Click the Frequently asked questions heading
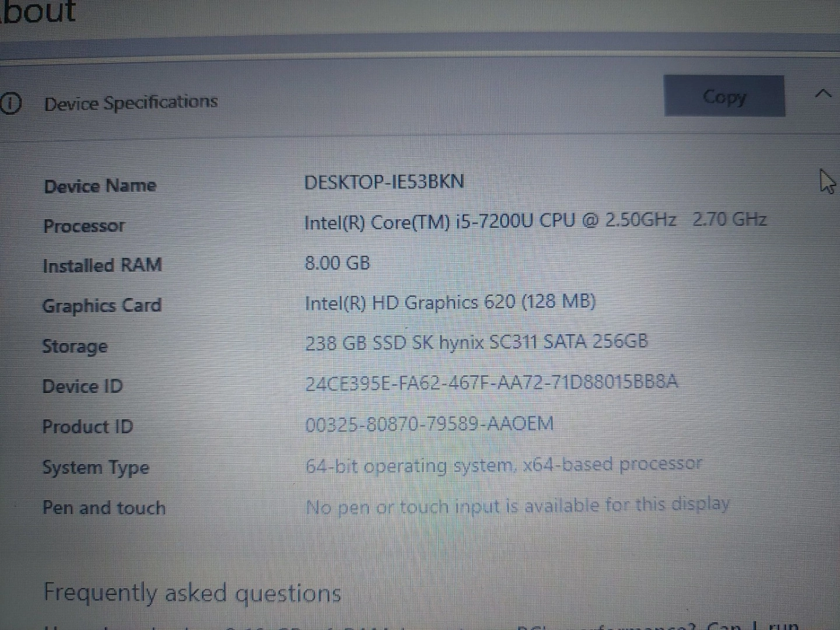 (x=192, y=593)
